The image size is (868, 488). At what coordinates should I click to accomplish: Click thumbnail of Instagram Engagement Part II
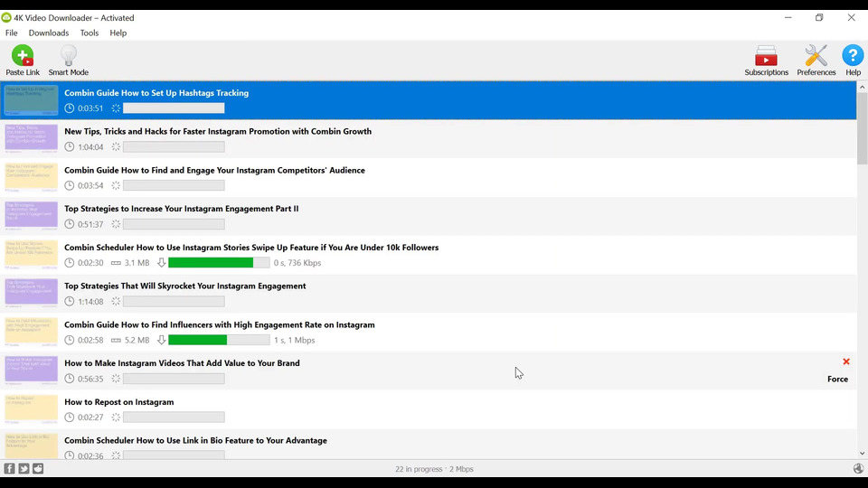coord(31,216)
